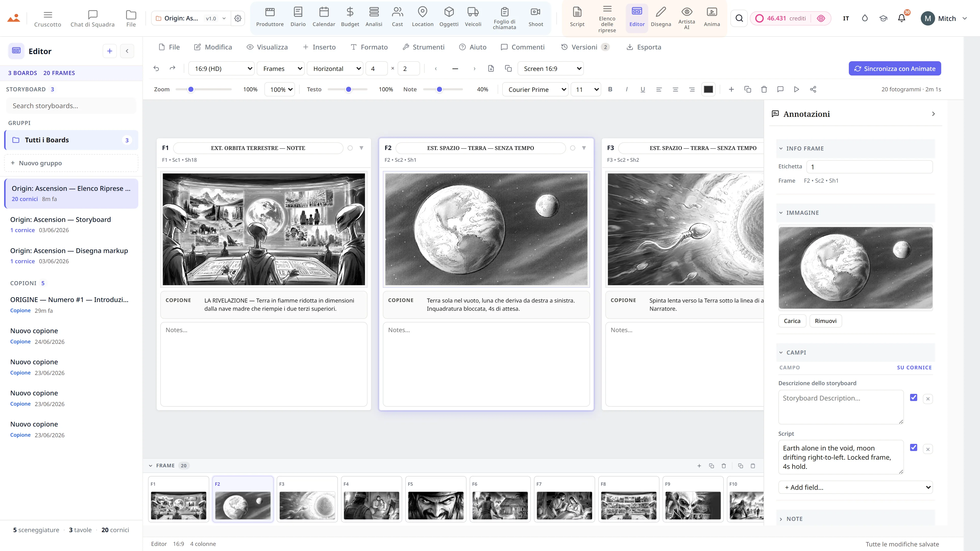The height and width of the screenshot is (551, 980).
Task: Open the black text color swatch
Action: tap(708, 89)
